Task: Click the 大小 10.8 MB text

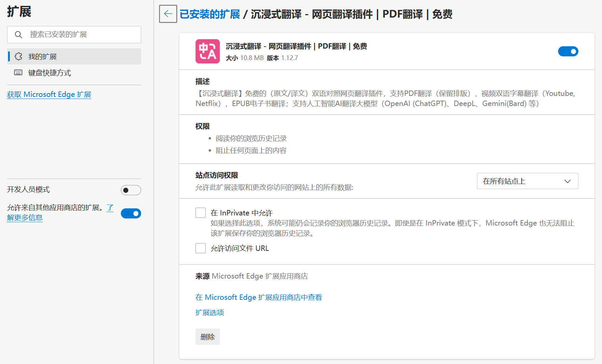Action: [x=245, y=58]
